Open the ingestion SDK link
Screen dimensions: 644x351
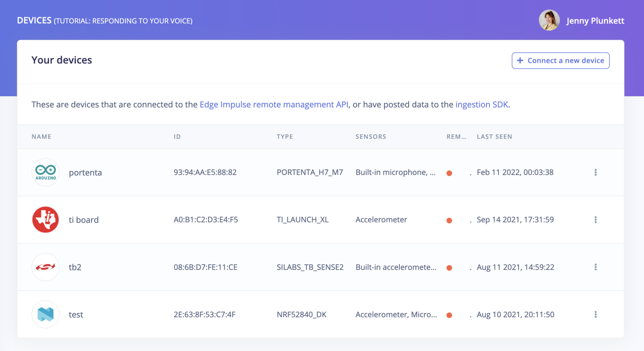point(482,104)
